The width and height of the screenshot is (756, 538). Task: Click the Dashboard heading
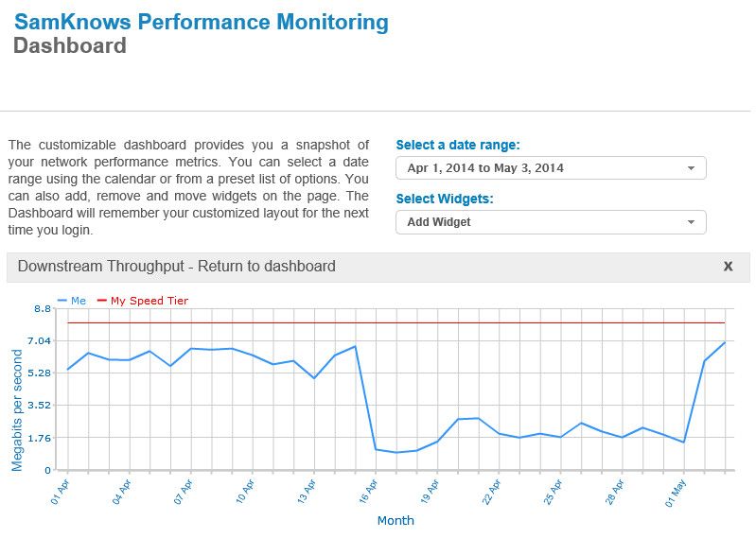(x=70, y=45)
